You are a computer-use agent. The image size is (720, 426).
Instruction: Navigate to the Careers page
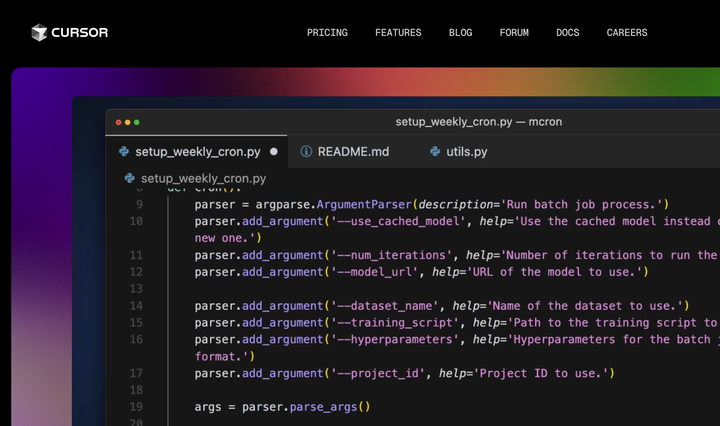[627, 33]
